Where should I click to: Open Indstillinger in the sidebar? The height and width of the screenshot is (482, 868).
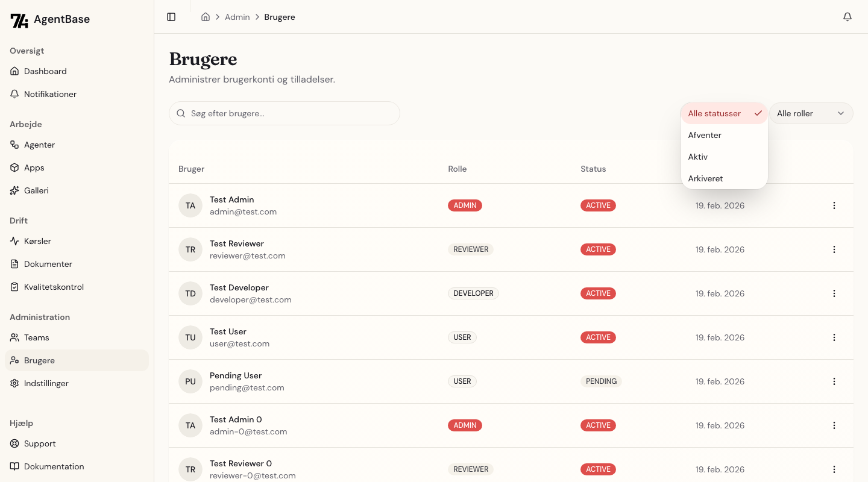point(46,383)
